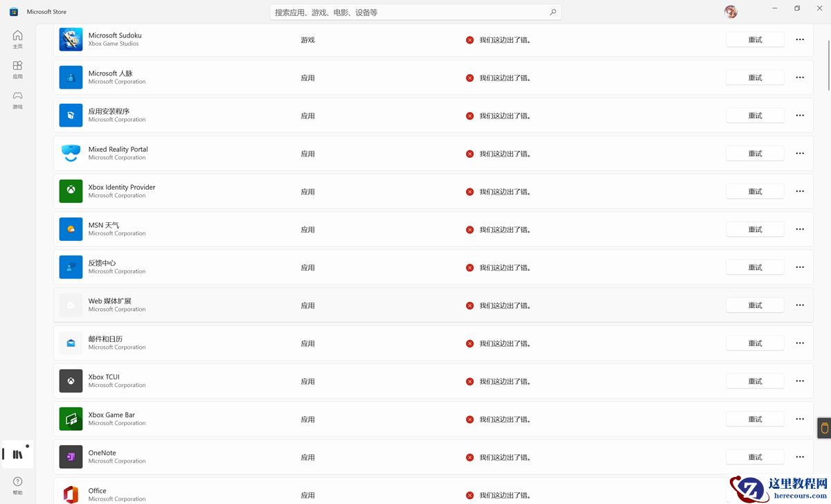831x504 pixels.
Task: Click the 应用安装程序 app icon
Action: pyautogui.click(x=71, y=116)
